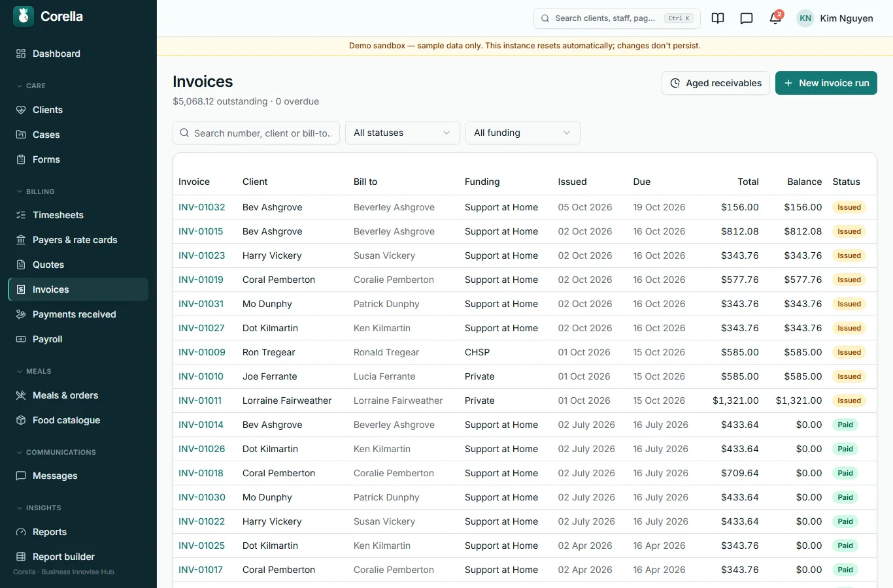Viewport: 893px width, 588px height.
Task: Go to Invoices in the sidebar
Action: pyautogui.click(x=78, y=289)
